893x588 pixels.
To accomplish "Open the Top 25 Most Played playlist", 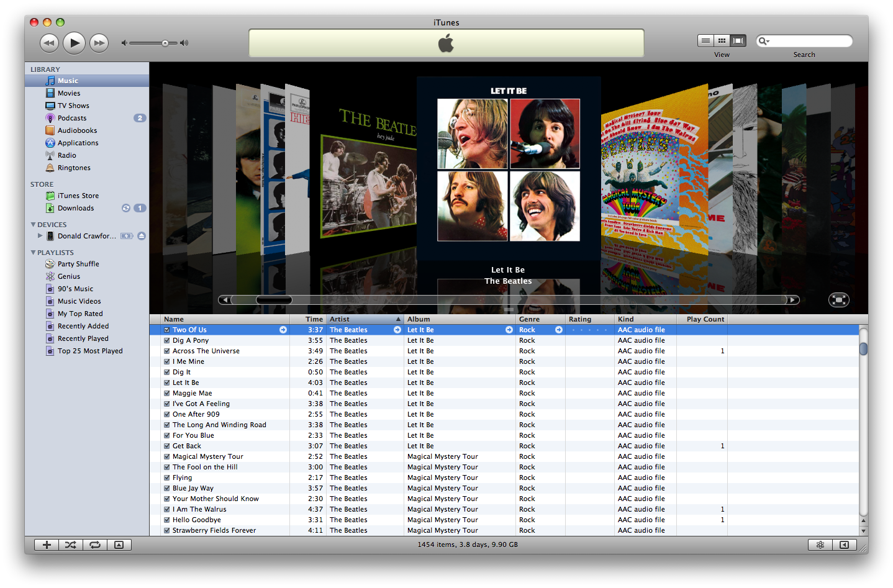I will (87, 351).
